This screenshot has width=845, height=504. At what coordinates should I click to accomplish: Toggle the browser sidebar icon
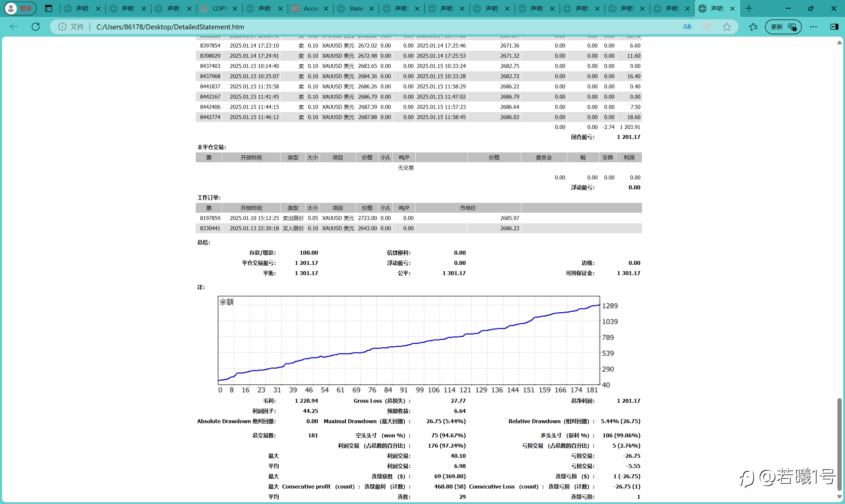click(x=834, y=26)
